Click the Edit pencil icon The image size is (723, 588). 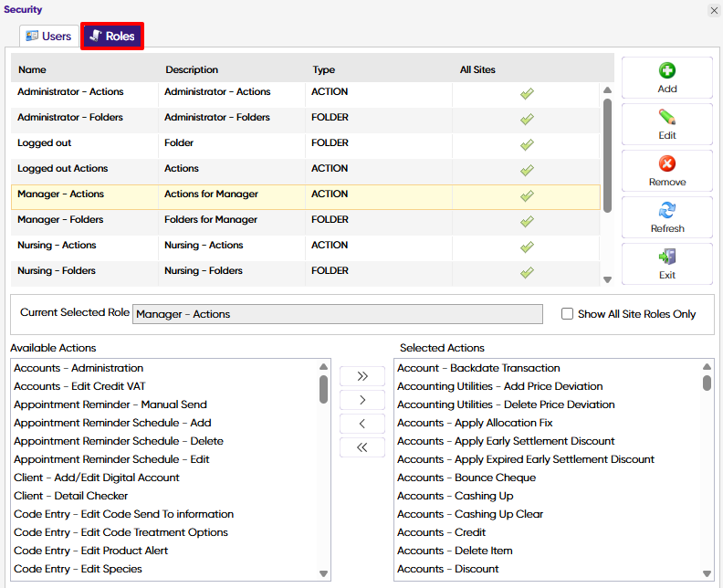(666, 117)
